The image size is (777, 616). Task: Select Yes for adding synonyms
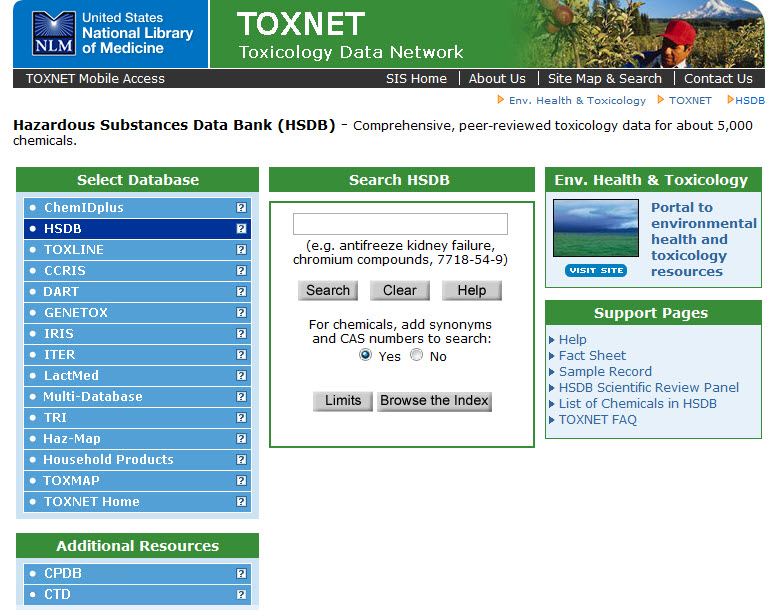(x=365, y=355)
